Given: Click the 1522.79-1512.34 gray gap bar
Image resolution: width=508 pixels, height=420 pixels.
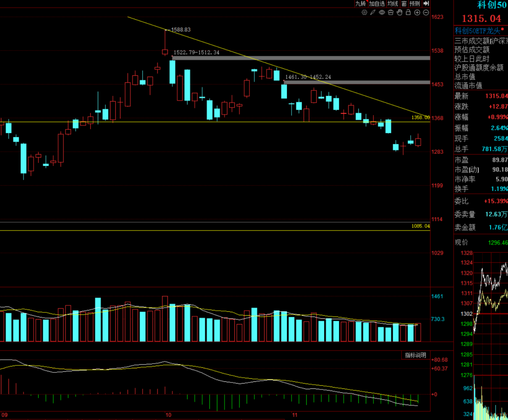Looking at the screenshot, I should 301,58.
